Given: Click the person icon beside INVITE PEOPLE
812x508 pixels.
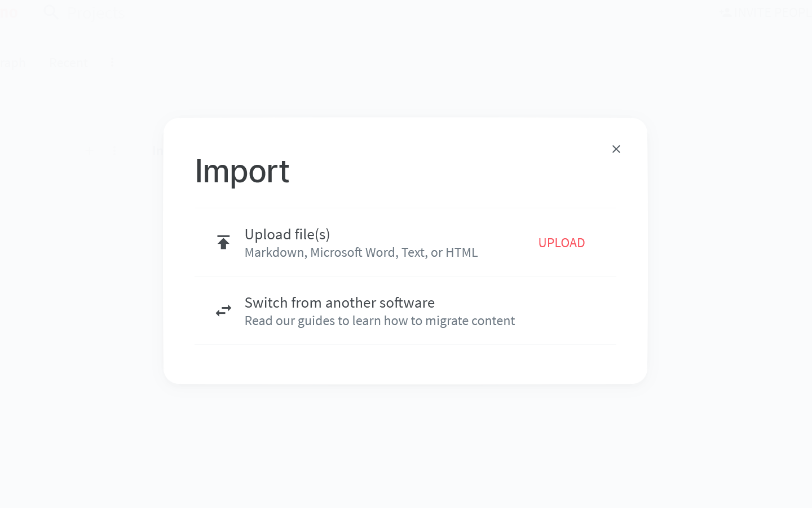Looking at the screenshot, I should (x=726, y=12).
